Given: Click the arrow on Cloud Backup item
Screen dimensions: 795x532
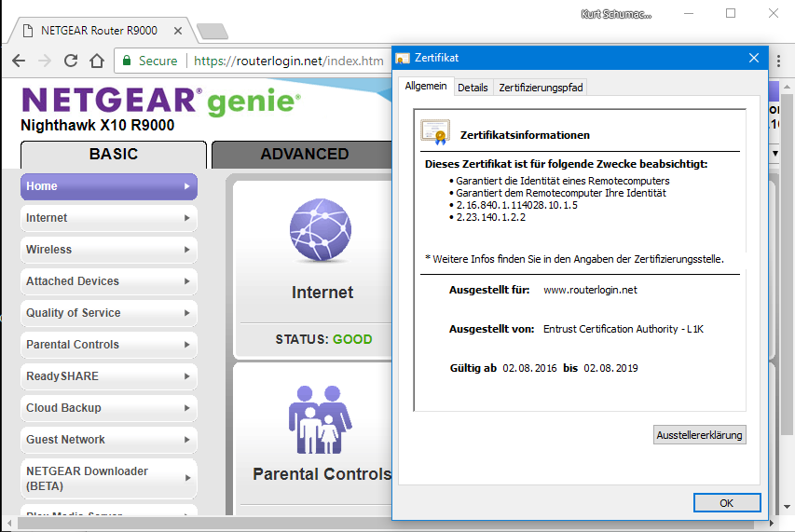Looking at the screenshot, I should pyautogui.click(x=187, y=408).
